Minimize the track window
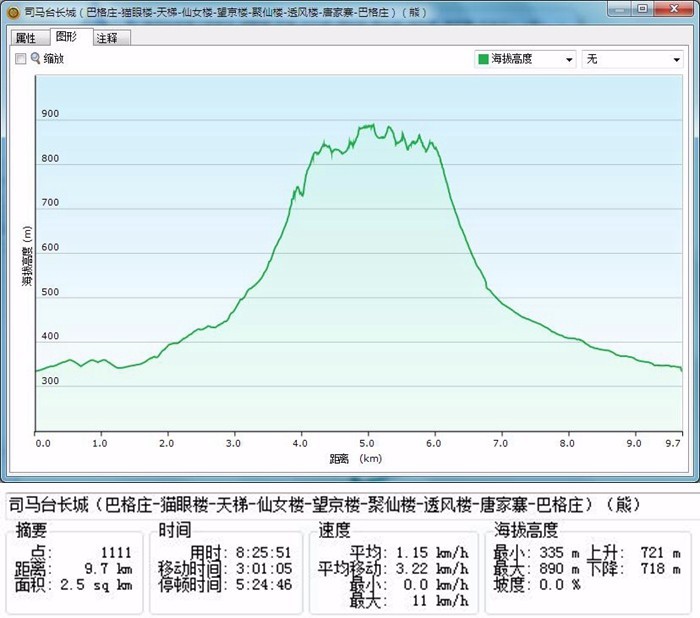The height and width of the screenshot is (618, 700). [620, 9]
